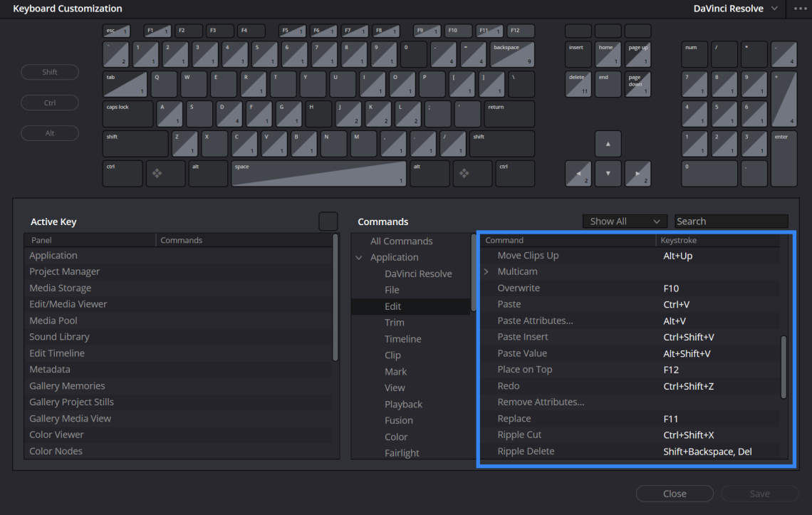Screen dimensions: 812x515
Task: Click the command list vertical scrollbar
Action: (x=784, y=367)
